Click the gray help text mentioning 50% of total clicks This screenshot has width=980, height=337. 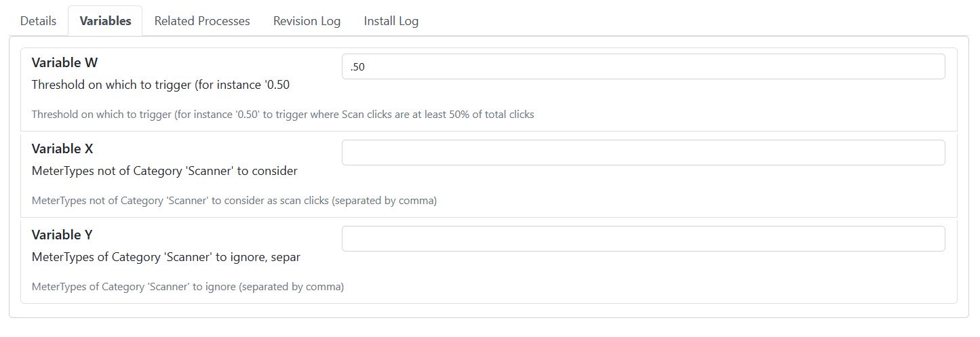(283, 115)
